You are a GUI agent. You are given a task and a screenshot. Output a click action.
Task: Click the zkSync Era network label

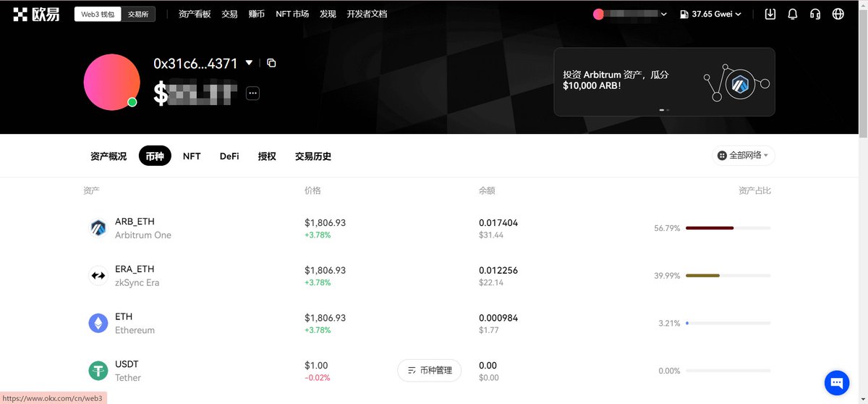137,282
